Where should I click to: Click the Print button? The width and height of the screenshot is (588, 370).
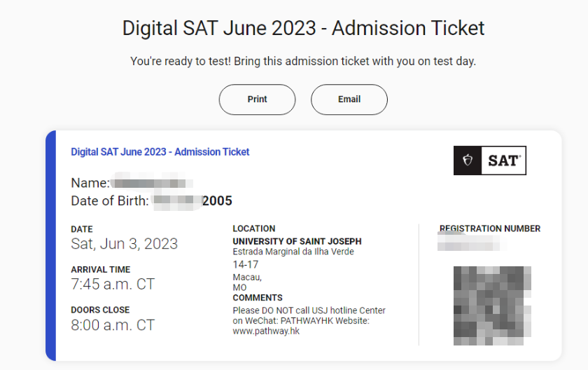point(257,100)
